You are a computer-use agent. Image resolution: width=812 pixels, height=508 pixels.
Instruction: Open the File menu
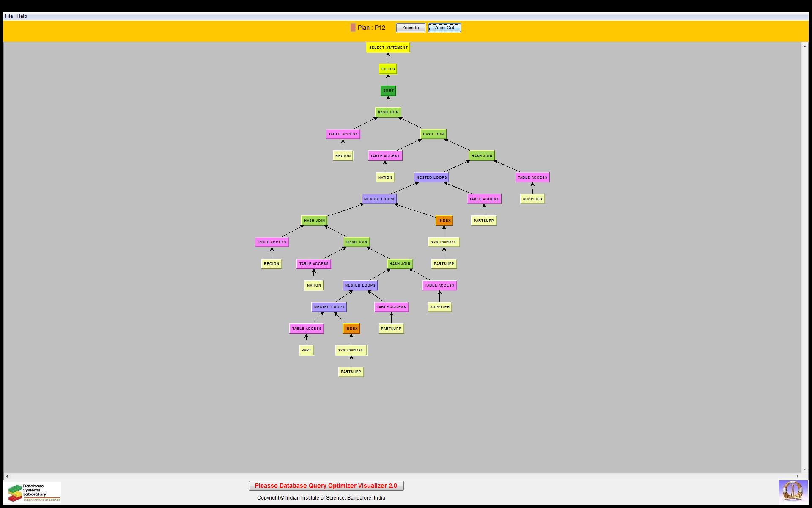pyautogui.click(x=8, y=16)
